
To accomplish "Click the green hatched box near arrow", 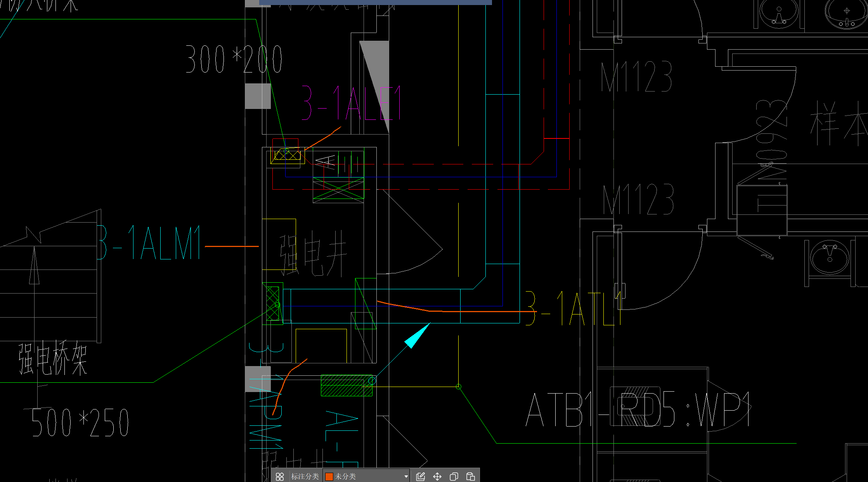I will 347,385.
